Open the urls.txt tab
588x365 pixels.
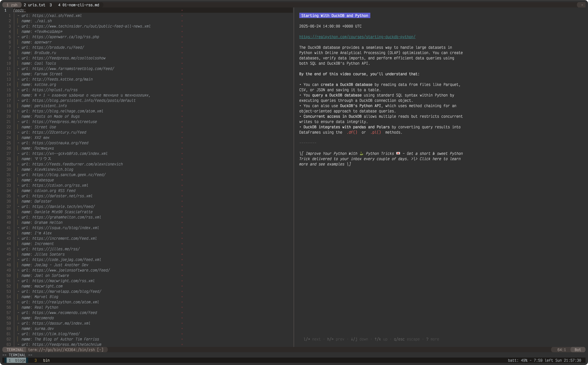pos(34,5)
